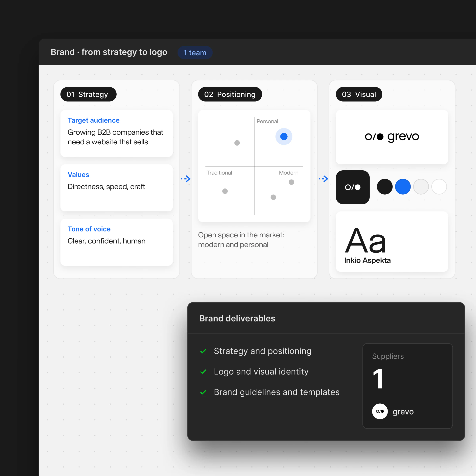Click the highlighted blue dot on positioning chart
476x476 pixels.
(x=284, y=136)
